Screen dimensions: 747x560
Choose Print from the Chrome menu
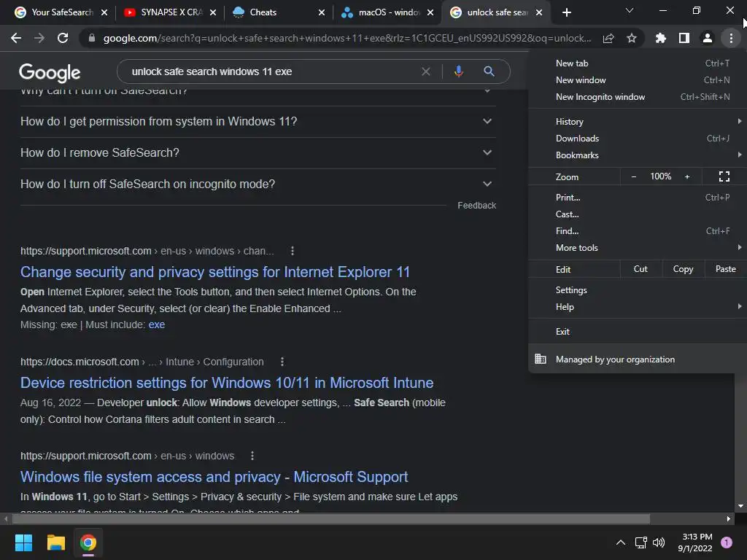coord(638,197)
